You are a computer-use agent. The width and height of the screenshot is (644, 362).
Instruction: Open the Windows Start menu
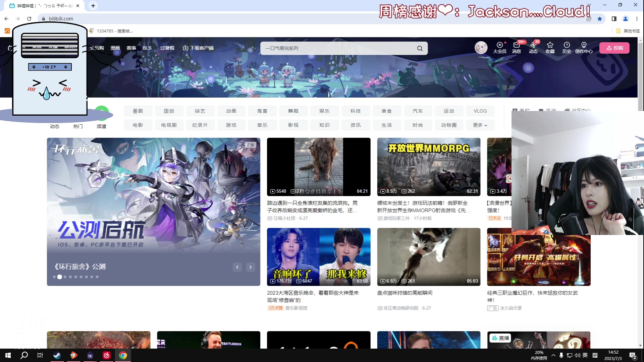[x=8, y=355]
